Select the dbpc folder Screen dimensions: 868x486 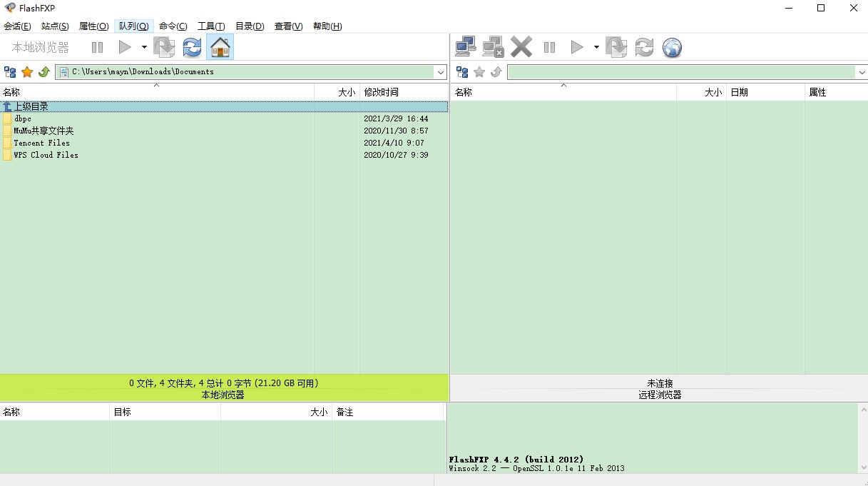point(22,118)
